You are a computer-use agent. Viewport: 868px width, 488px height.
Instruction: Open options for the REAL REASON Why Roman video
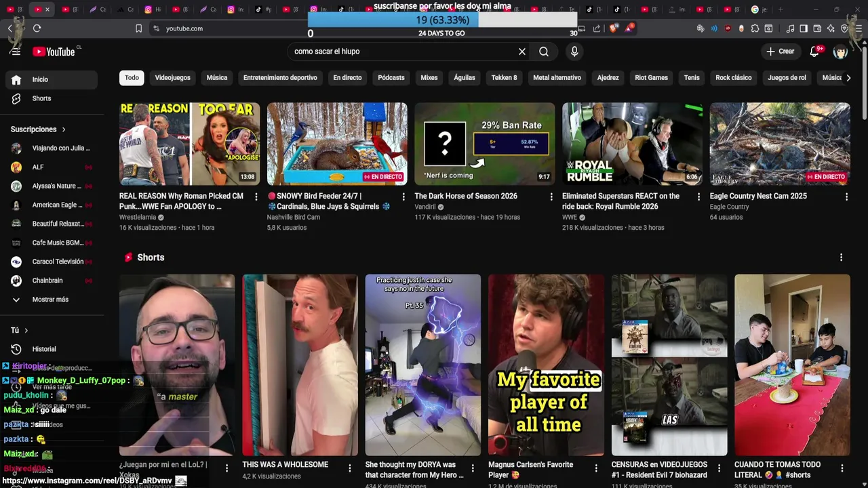pos(256,197)
